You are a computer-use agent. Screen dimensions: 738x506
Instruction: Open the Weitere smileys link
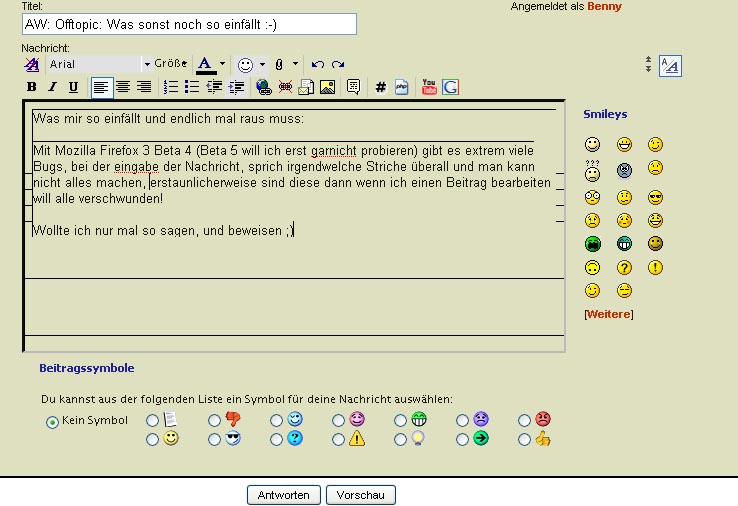pos(608,315)
